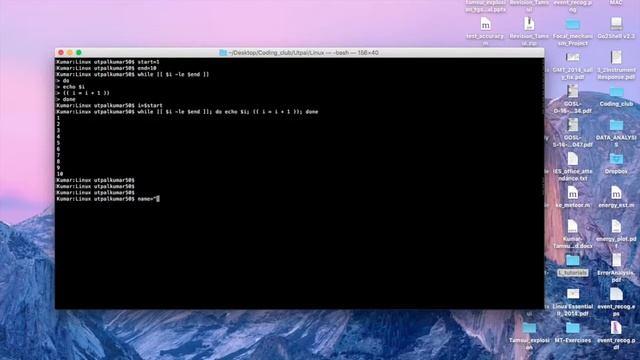Click the multi-line 'while [[ $i -le $end ]]' line
Viewport: 640px width, 360px height.
133,74
